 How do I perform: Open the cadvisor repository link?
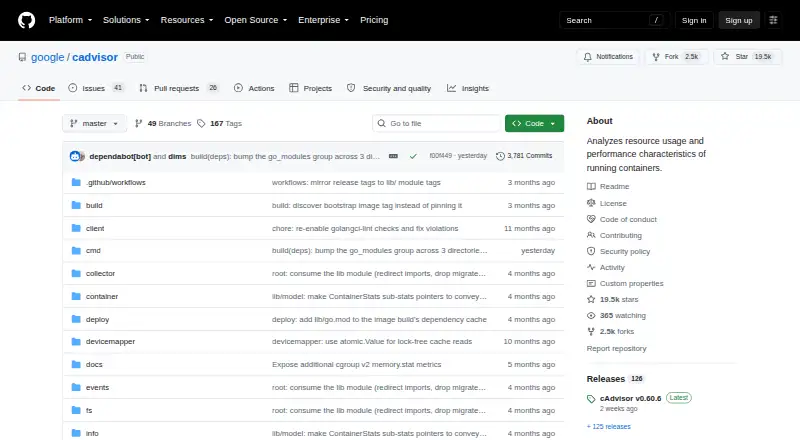click(95, 57)
